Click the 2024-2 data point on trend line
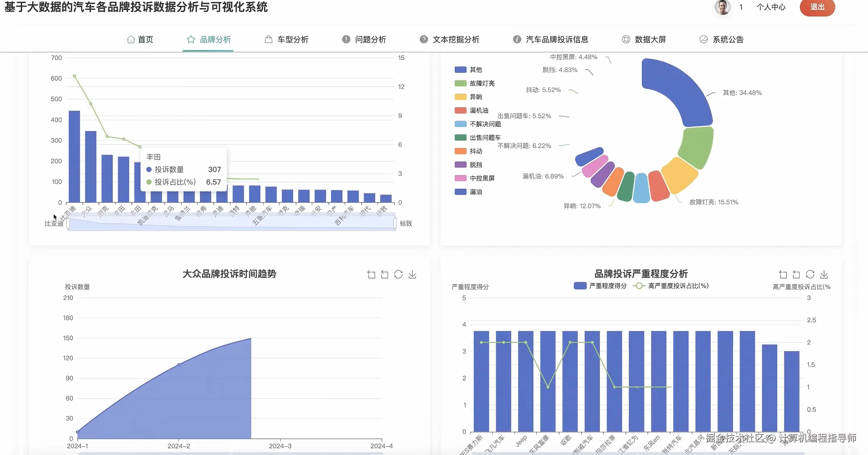 tap(179, 365)
